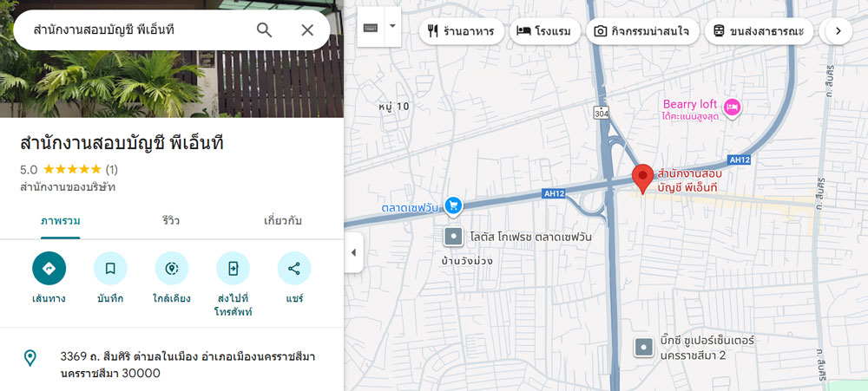This screenshot has height=391, width=868.
Task: Click the search text input field
Action: (130, 30)
